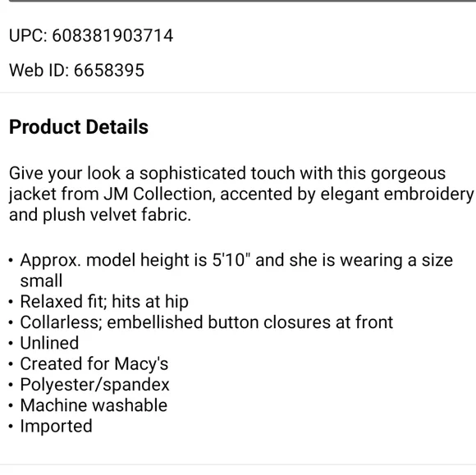
Task: Click the 'UPC:' label text
Action: (28, 35)
